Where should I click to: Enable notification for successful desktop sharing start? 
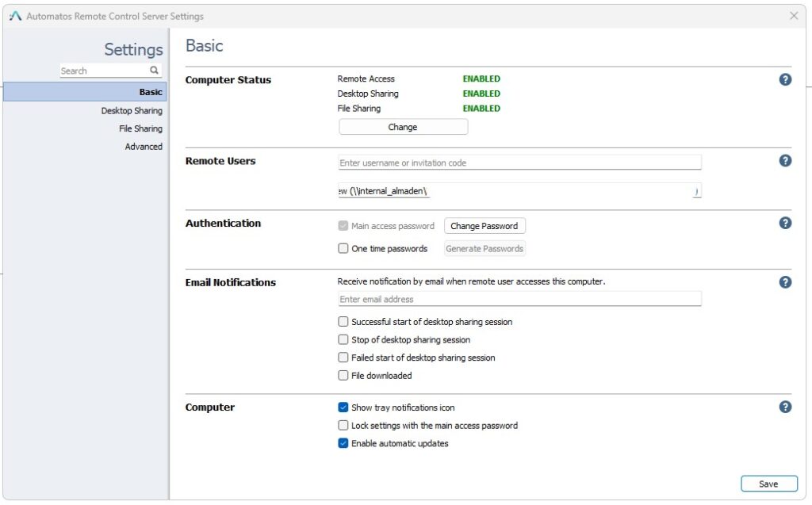(x=343, y=321)
